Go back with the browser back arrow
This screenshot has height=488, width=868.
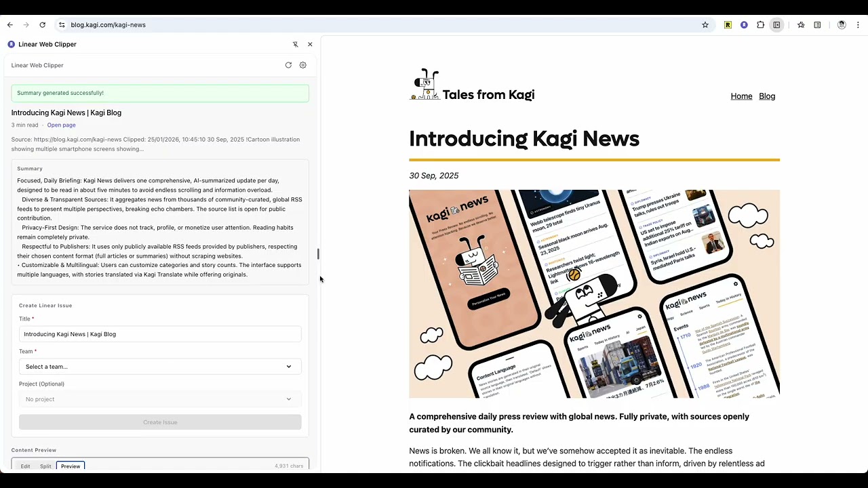(9, 25)
